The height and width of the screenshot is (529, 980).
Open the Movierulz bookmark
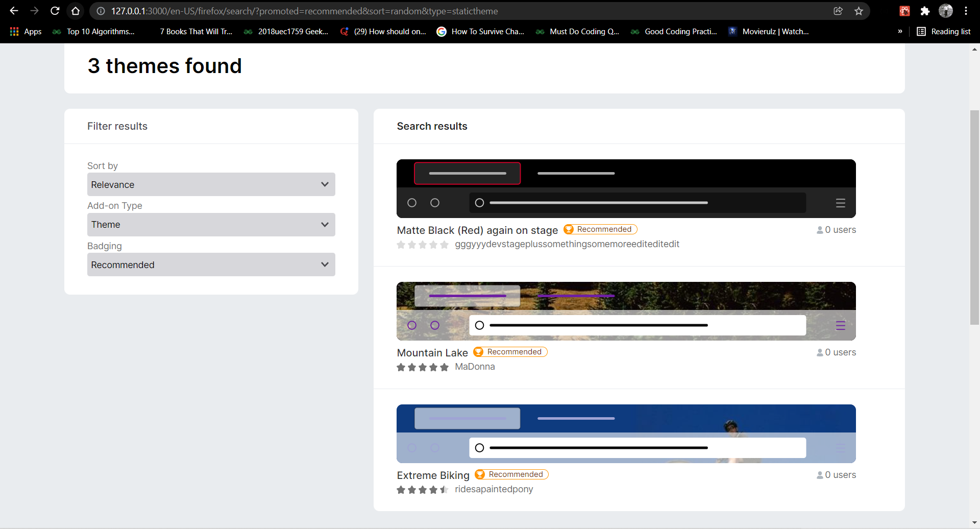tap(769, 31)
